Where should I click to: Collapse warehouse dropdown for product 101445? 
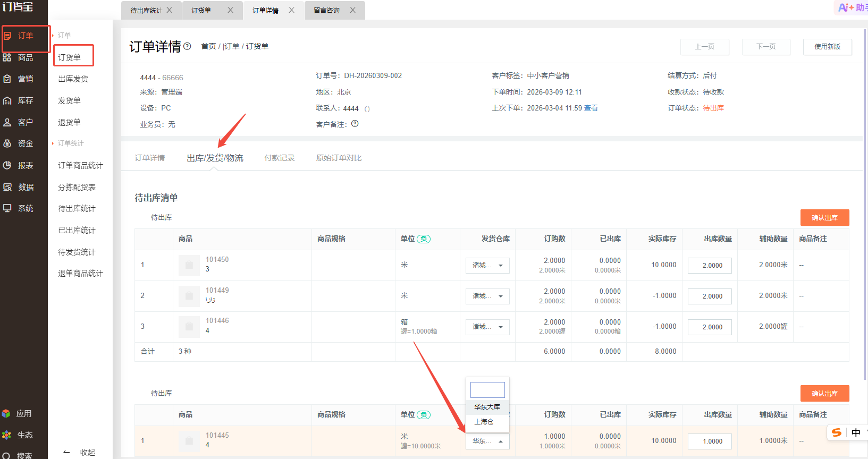pyautogui.click(x=487, y=441)
